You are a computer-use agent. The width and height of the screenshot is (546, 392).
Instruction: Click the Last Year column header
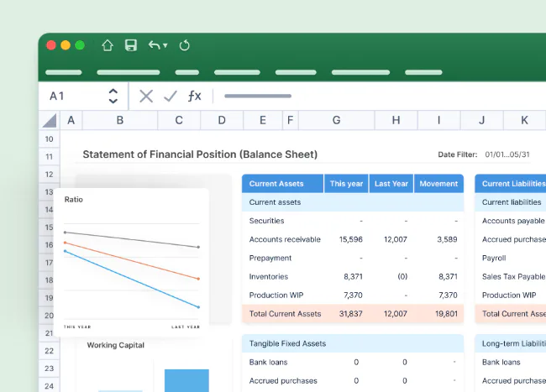(391, 184)
